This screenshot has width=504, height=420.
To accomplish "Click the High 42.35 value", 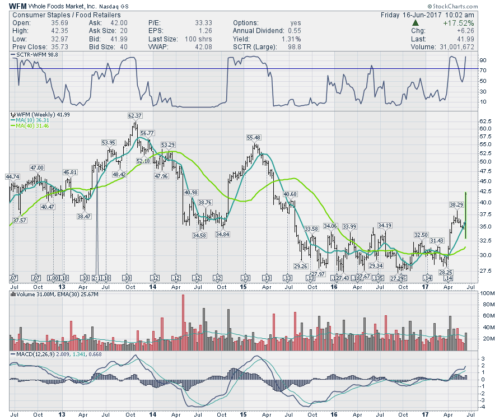I will [59, 31].
